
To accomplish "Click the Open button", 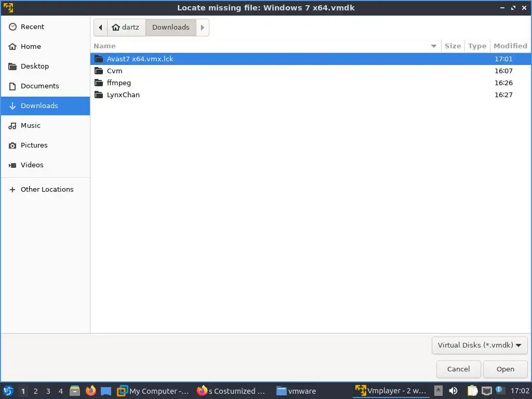I will point(505,369).
